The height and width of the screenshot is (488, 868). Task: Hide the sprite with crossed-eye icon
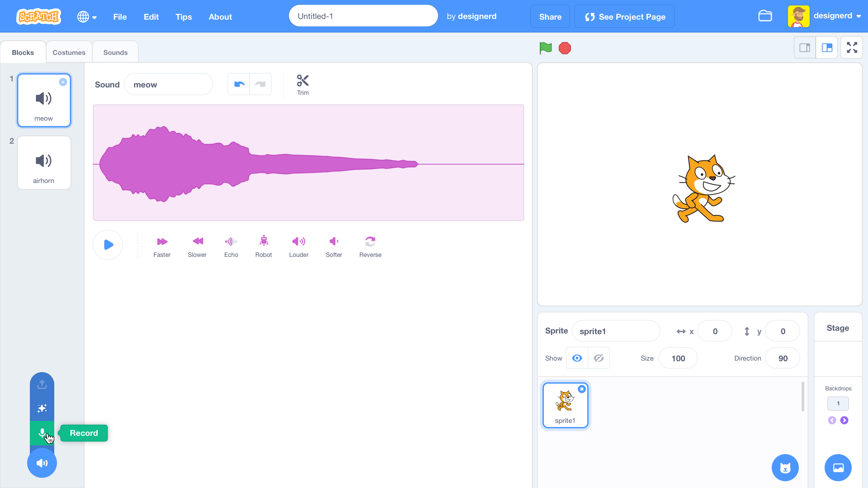tap(599, 358)
